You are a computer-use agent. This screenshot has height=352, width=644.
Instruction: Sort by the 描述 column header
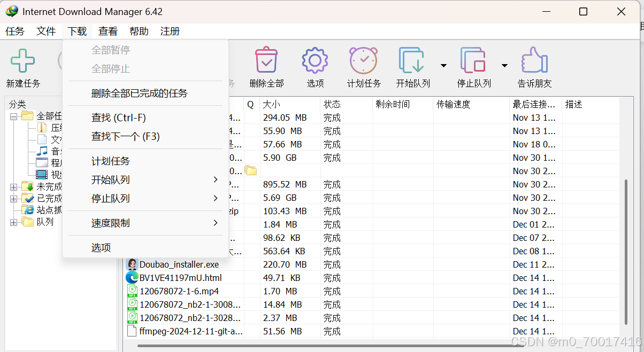click(591, 104)
